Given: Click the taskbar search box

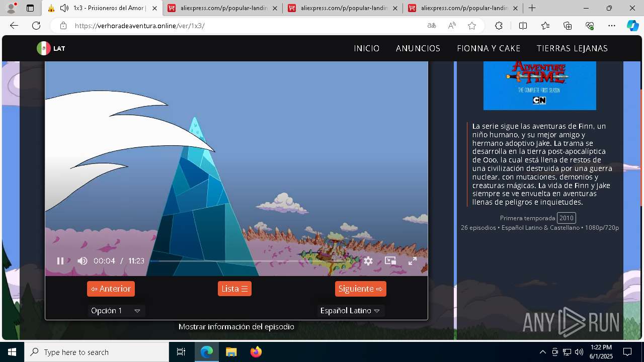Looking at the screenshot, I should [x=97, y=352].
